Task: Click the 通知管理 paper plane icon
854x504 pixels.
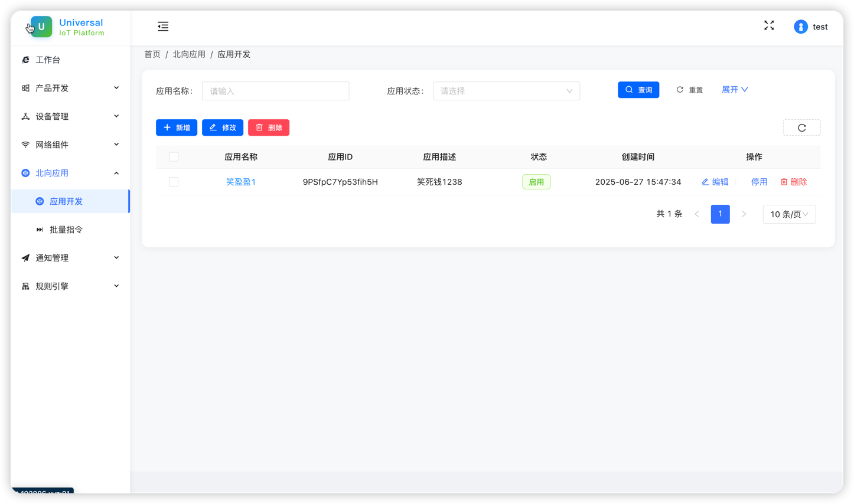Action: [x=25, y=258]
